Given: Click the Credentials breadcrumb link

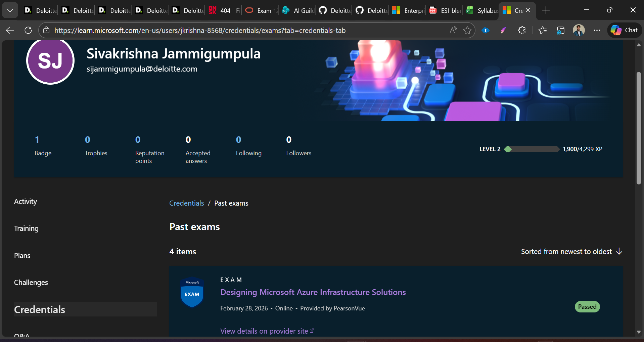Looking at the screenshot, I should coord(187,203).
